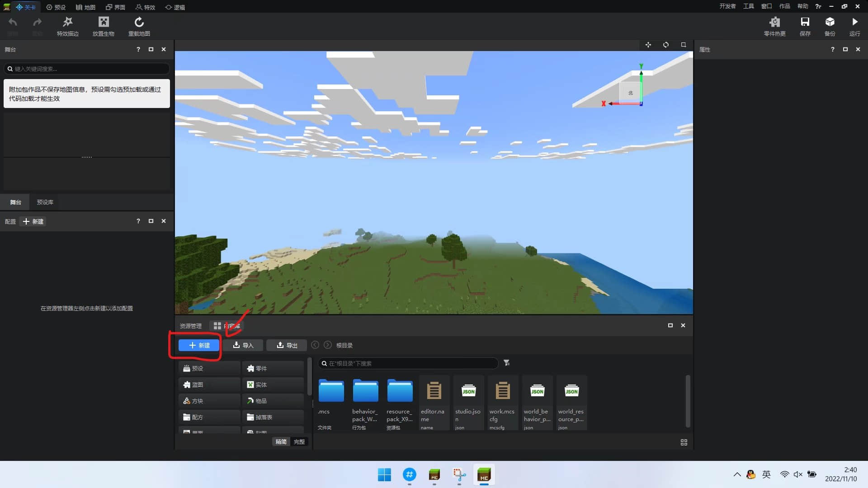This screenshot has height=488, width=868.
Task: Go forward with the right navigation arrow
Action: point(328,345)
